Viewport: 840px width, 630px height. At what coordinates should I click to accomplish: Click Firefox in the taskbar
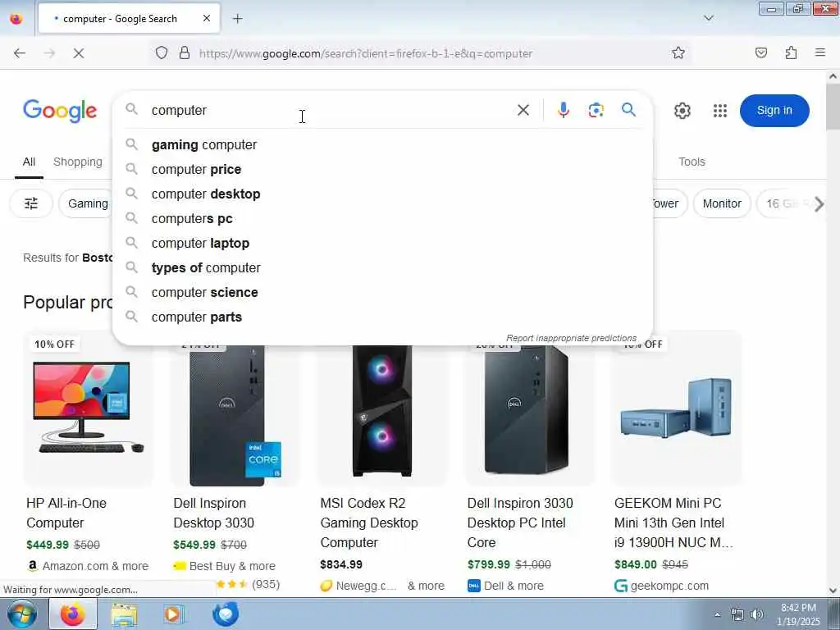coord(73,614)
